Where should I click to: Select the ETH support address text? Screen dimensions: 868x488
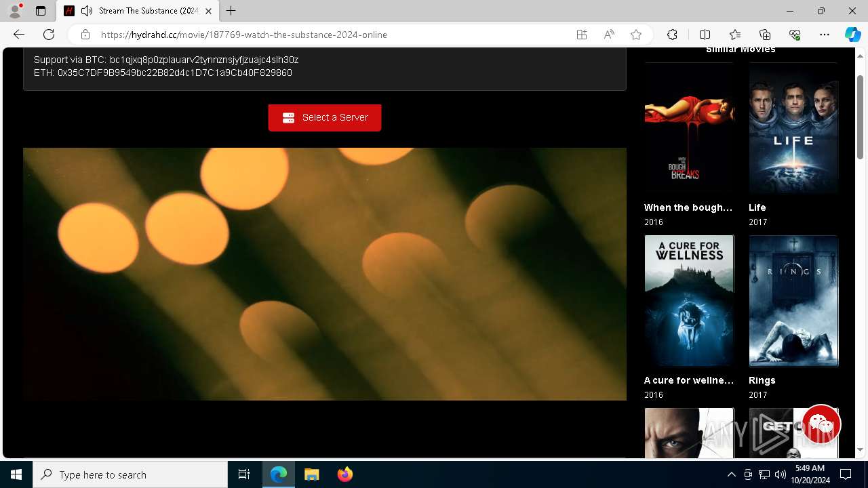pyautogui.click(x=175, y=73)
